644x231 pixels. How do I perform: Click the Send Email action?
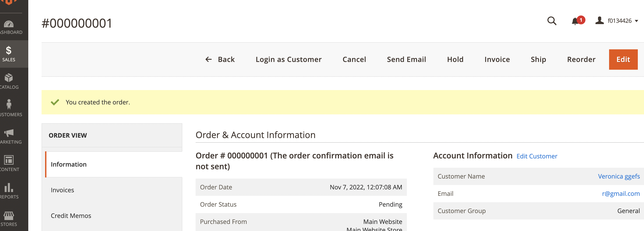[406, 59]
